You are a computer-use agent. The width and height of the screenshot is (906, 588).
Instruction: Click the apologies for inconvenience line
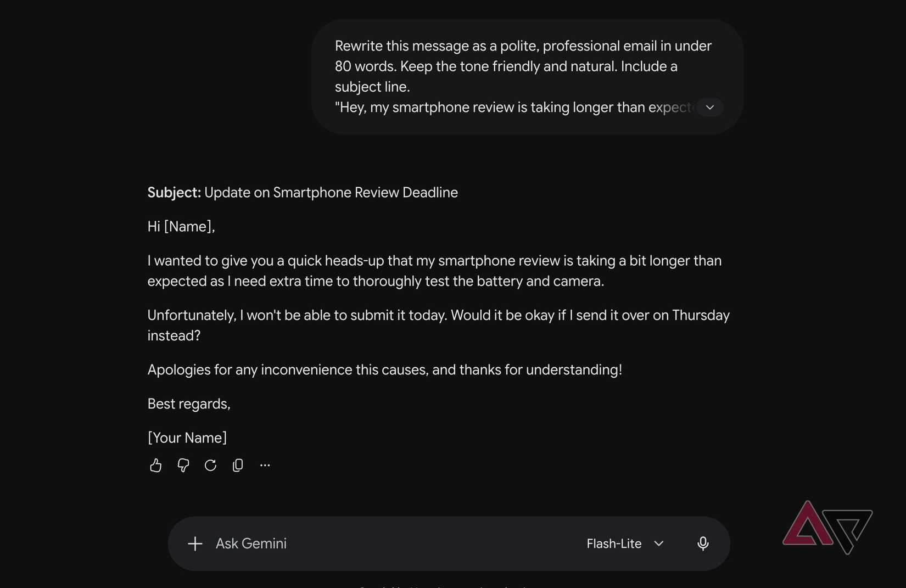point(384,370)
